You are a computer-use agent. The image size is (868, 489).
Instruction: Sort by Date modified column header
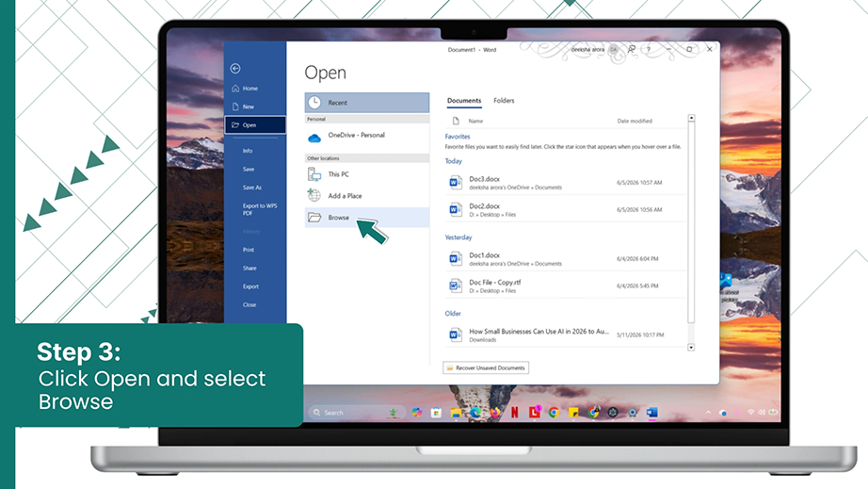coord(635,121)
